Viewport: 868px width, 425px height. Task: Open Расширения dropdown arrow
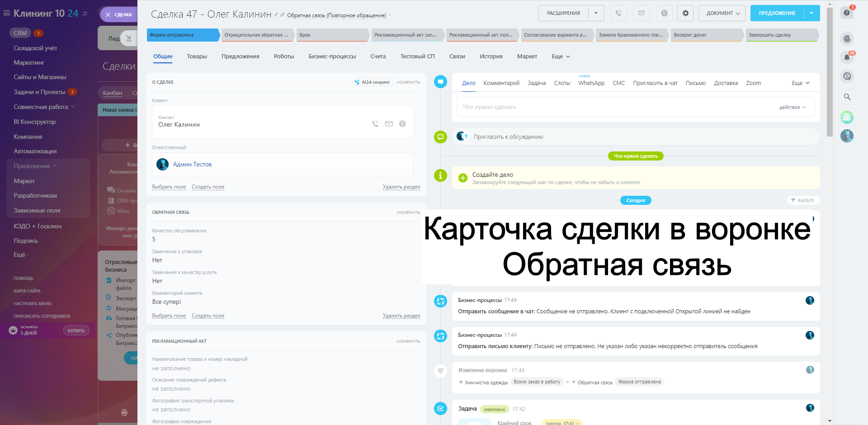coord(596,13)
